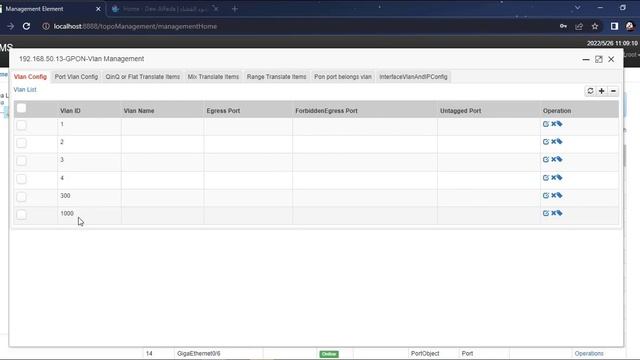
Task: Close the Management Element browser tab
Action: click(98, 9)
